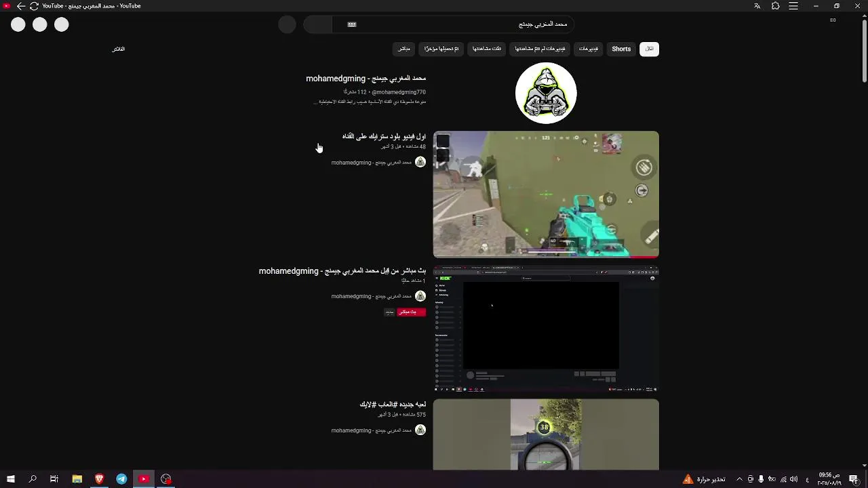Open video title 'اول فيديو بلود سترايك على القناه'
This screenshot has width=868, height=488.
(384, 136)
